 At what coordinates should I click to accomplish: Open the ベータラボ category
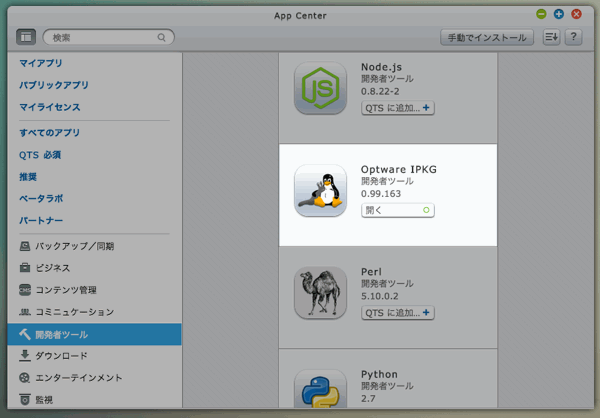(x=41, y=199)
